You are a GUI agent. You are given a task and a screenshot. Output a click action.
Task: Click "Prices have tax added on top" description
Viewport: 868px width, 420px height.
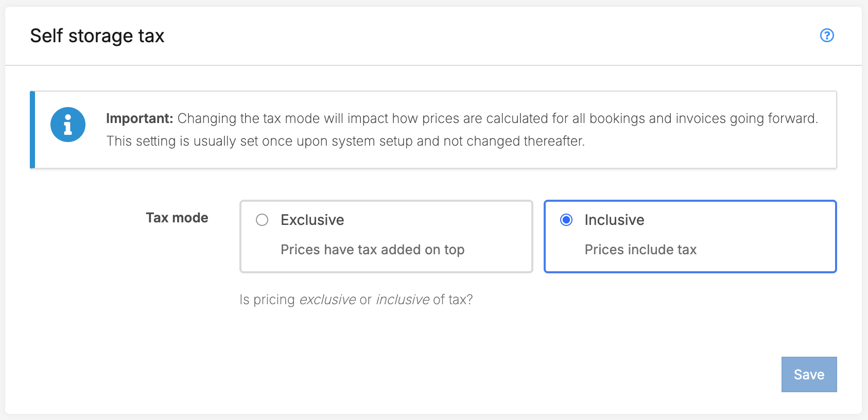pos(372,250)
